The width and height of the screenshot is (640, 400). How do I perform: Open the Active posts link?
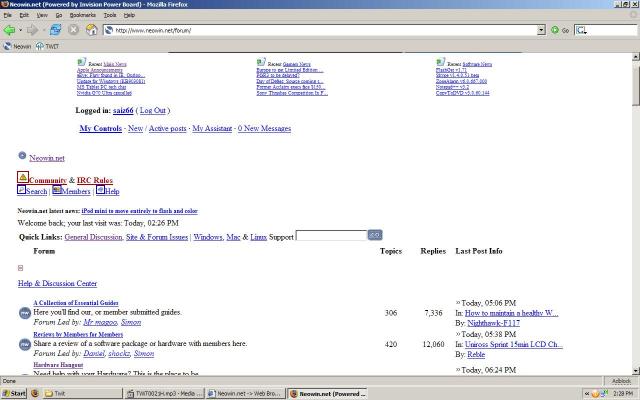167,129
